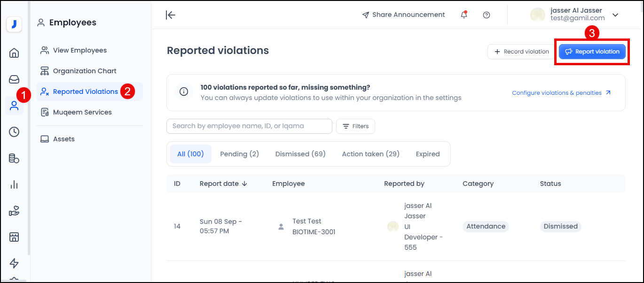Click the home icon in left sidebar

14,53
